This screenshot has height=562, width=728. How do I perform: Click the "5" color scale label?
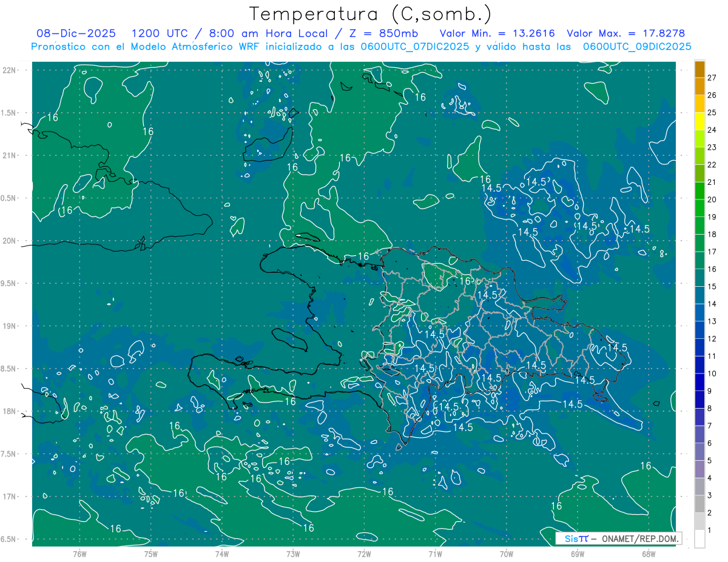click(x=709, y=461)
